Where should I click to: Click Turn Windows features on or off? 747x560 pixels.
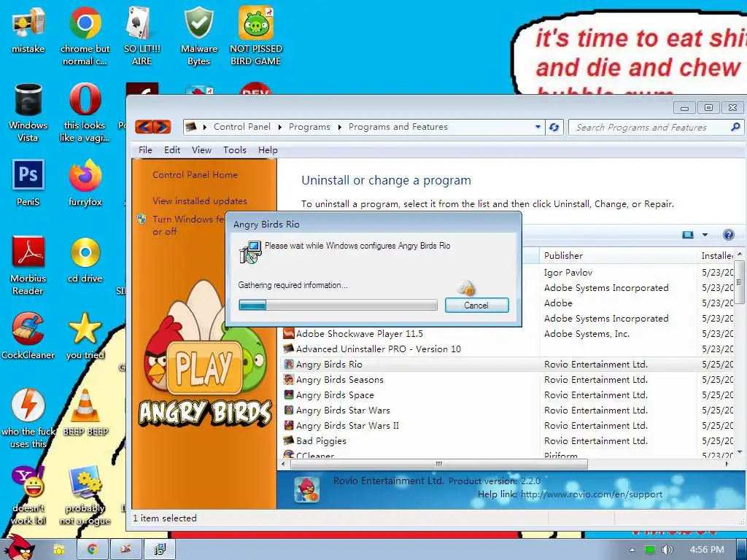click(187, 225)
